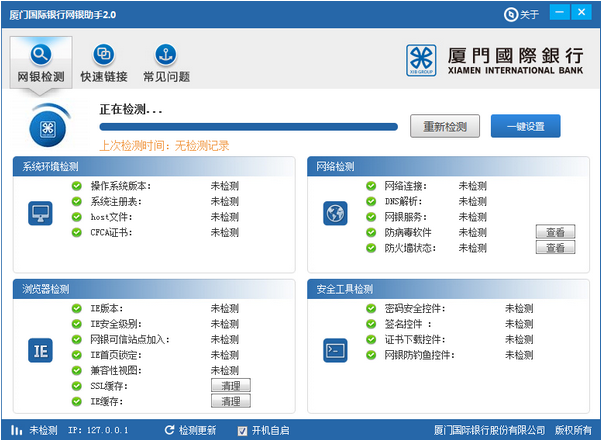
Task: Click the globe icon in 网络检测
Action: tap(335, 213)
